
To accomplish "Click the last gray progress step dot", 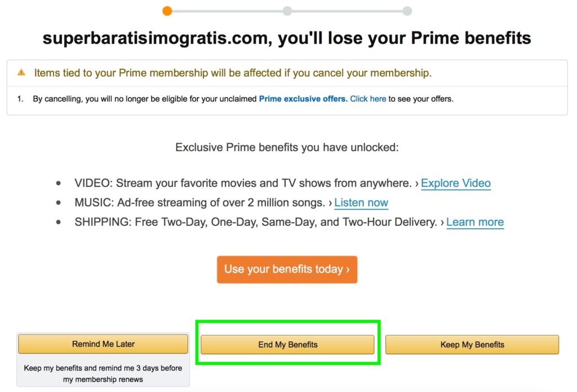I will [x=407, y=11].
